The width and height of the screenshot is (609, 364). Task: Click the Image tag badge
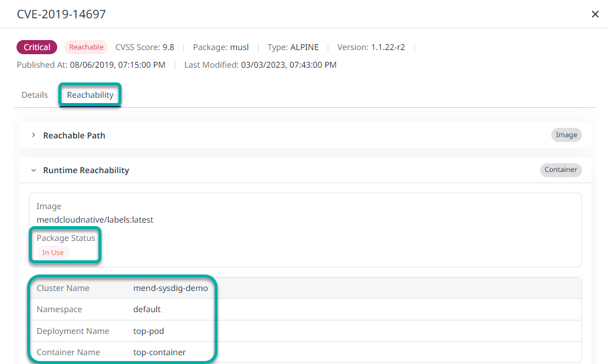point(566,135)
